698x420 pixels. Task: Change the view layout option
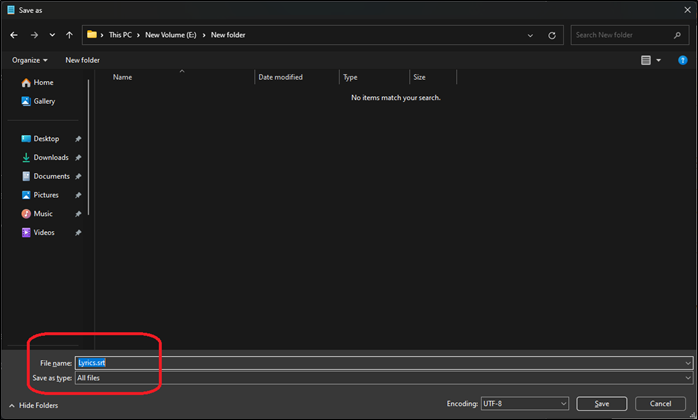click(651, 60)
